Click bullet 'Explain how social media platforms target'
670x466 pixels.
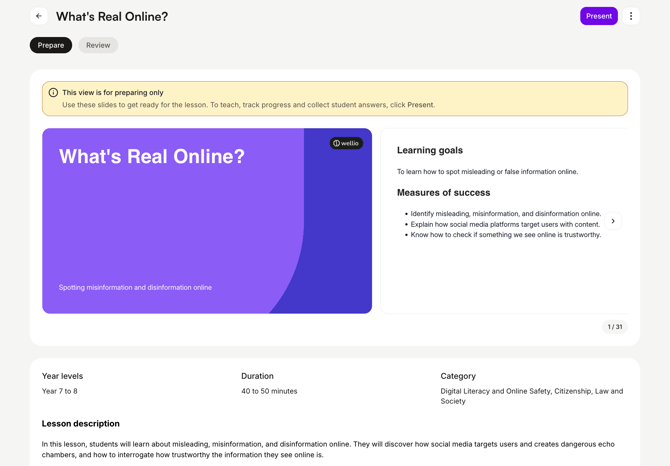(505, 224)
